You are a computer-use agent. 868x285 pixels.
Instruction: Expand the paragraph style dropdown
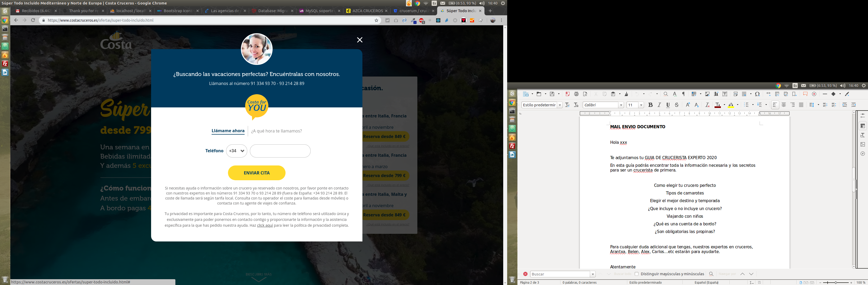click(x=560, y=105)
